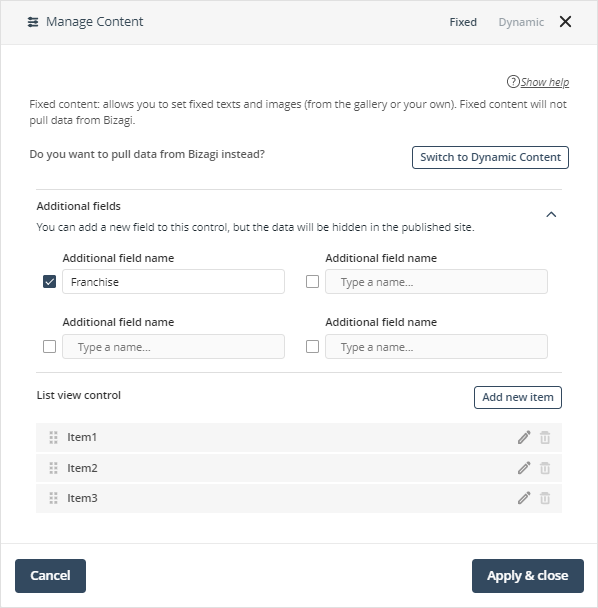Screen dimensions: 598x608
Task: Delete Item3 using its trash icon
Action: (x=545, y=498)
